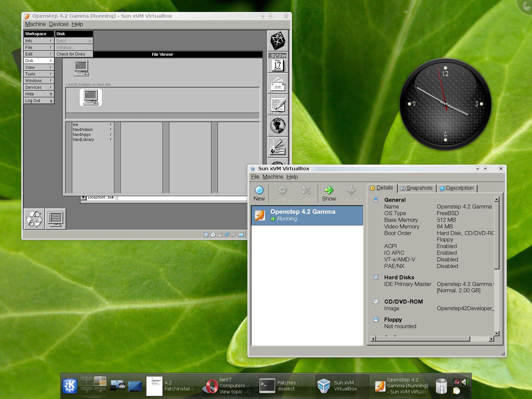Image resolution: width=532 pixels, height=399 pixels.
Task: Open the NeXT cube dock icon
Action: [277, 41]
